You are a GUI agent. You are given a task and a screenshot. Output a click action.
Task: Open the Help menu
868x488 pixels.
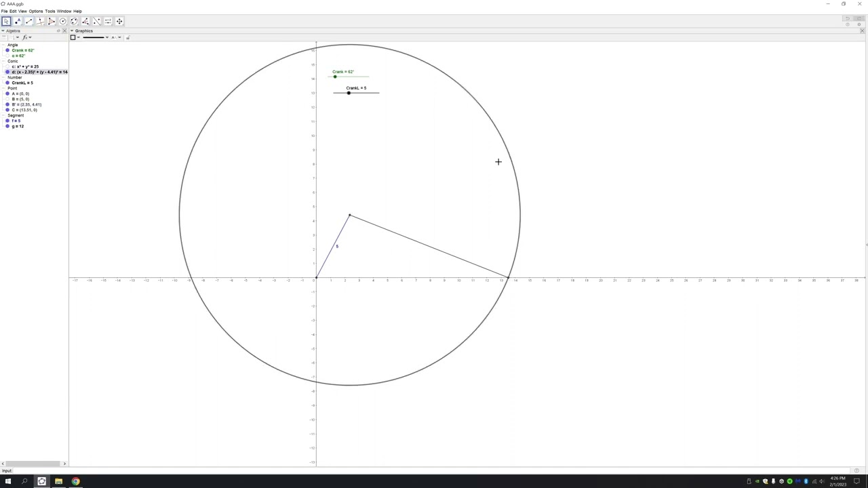[x=77, y=11]
